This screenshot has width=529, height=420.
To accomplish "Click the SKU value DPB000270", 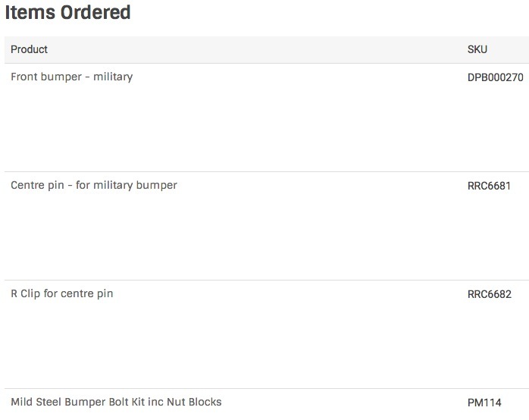I will click(x=495, y=77).
